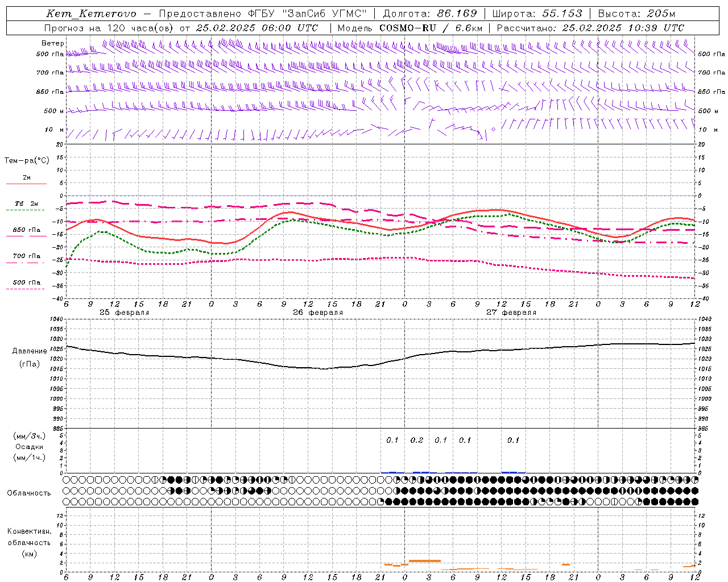Click the Осадки panel label
Viewport: 728px width, 582px height.
[x=30, y=447]
